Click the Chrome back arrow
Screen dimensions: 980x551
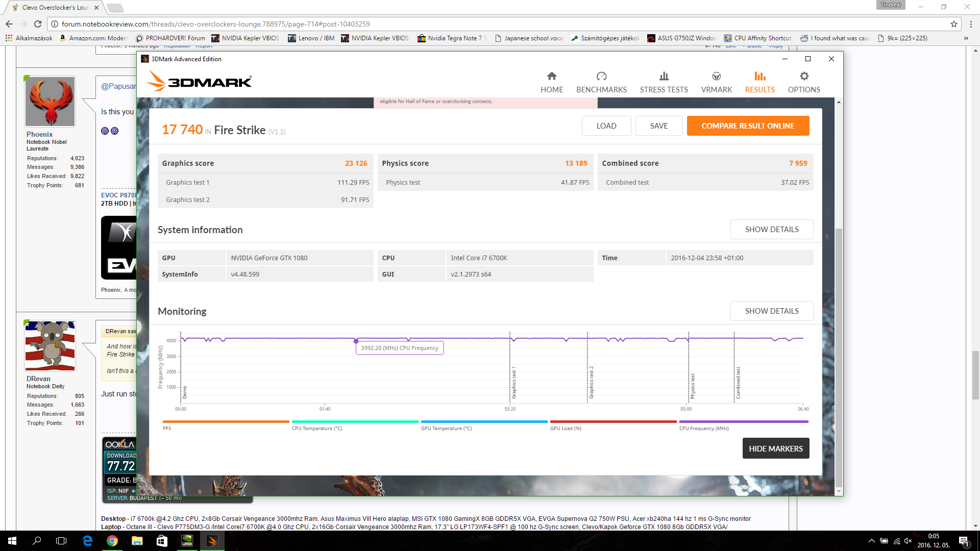pyautogui.click(x=9, y=24)
